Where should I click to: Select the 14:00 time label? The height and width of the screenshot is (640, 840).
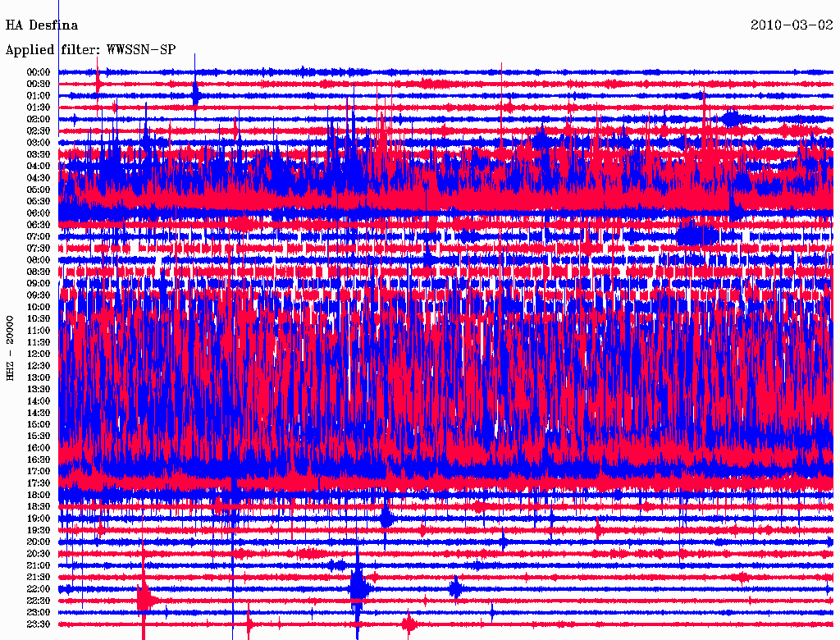click(x=39, y=401)
